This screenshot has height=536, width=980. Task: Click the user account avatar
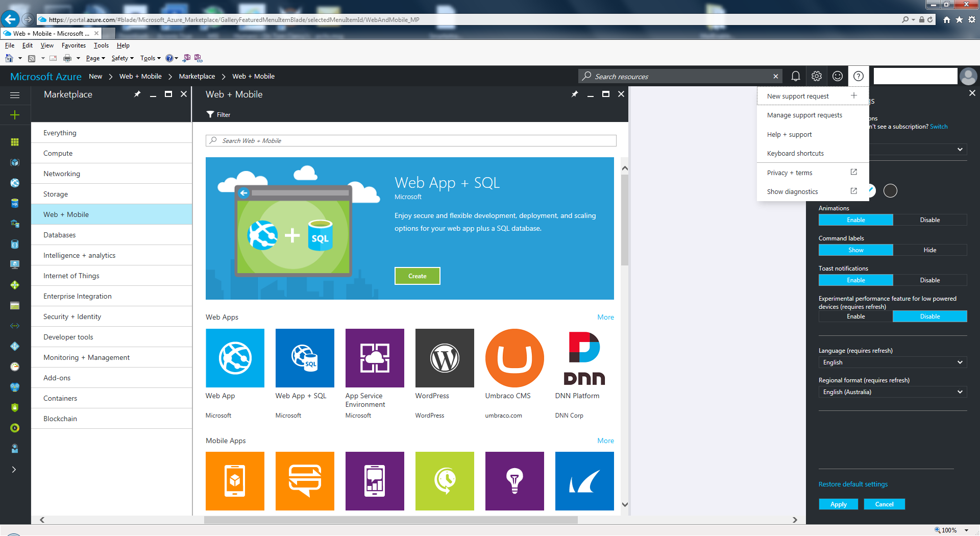tap(968, 76)
